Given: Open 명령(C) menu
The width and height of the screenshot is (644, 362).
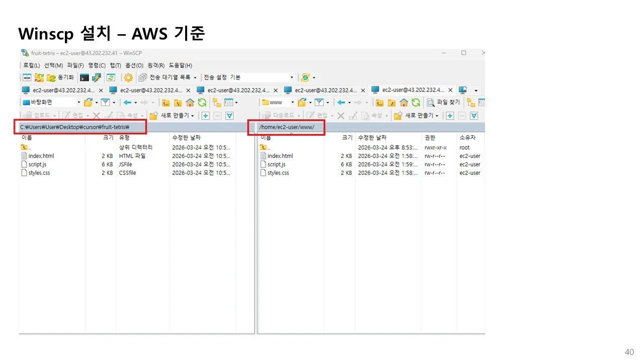Looking at the screenshot, I should (x=97, y=65).
